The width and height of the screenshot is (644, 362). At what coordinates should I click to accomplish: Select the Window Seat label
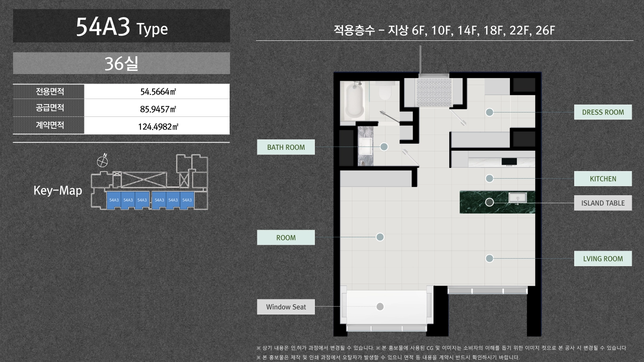tap(286, 307)
